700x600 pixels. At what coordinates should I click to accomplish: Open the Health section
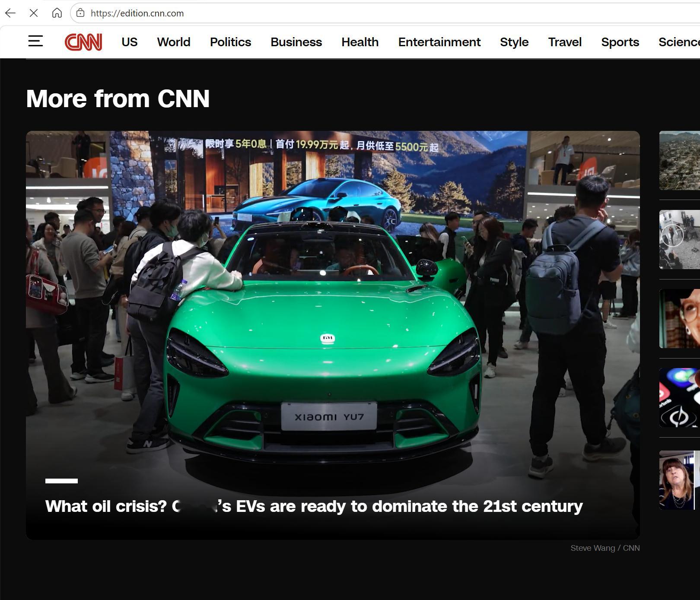(360, 42)
